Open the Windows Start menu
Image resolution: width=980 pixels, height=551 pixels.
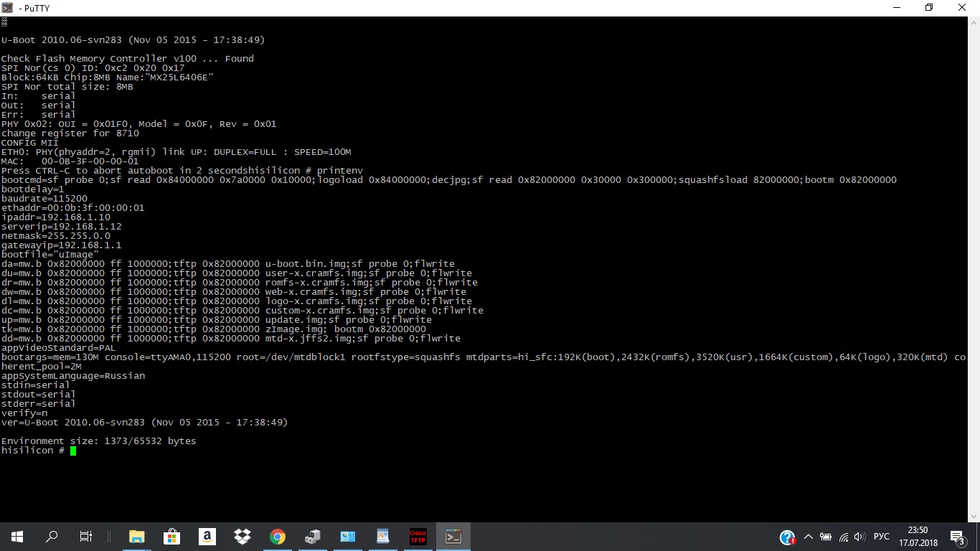(x=17, y=537)
